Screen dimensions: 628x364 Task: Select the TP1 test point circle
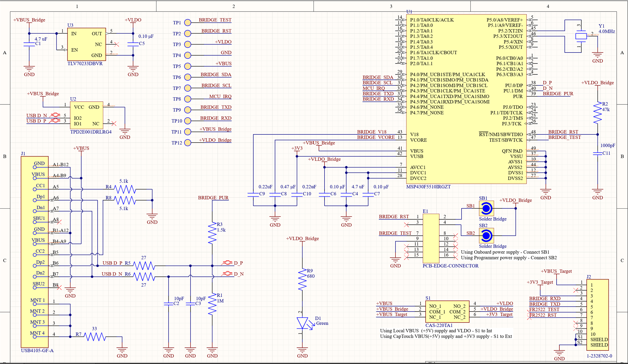[x=188, y=23]
